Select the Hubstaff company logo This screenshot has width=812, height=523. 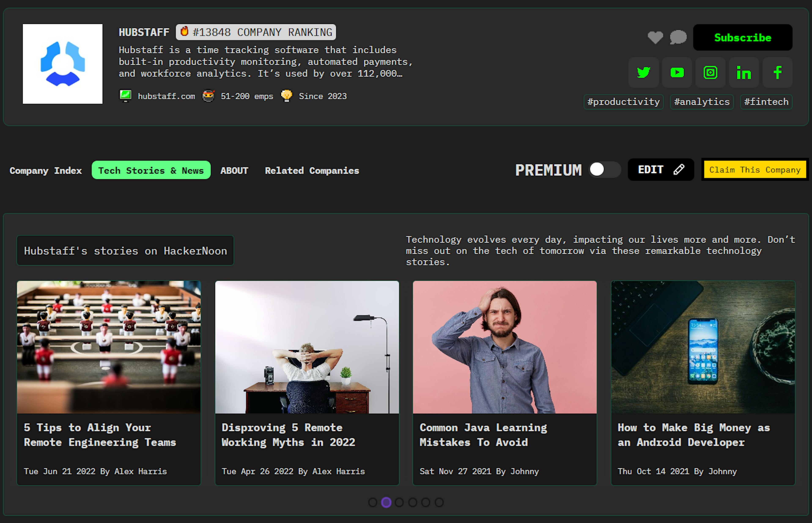[x=62, y=64]
